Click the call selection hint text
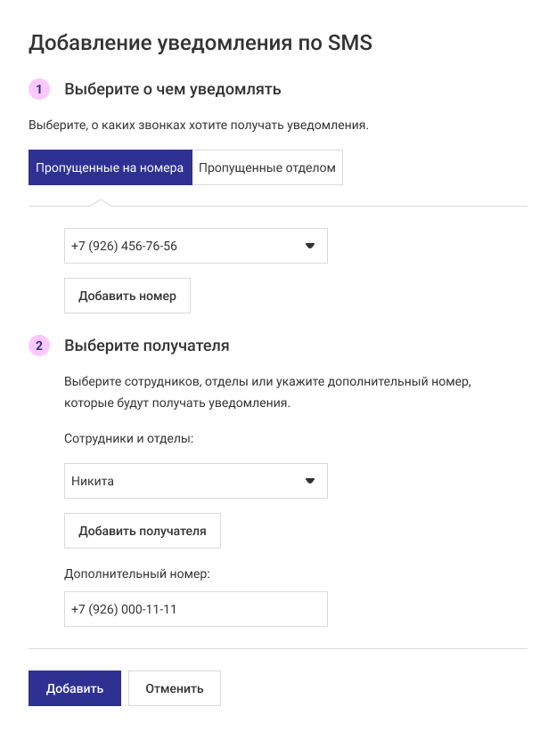Screen dimensions: 556x756 point(199,126)
